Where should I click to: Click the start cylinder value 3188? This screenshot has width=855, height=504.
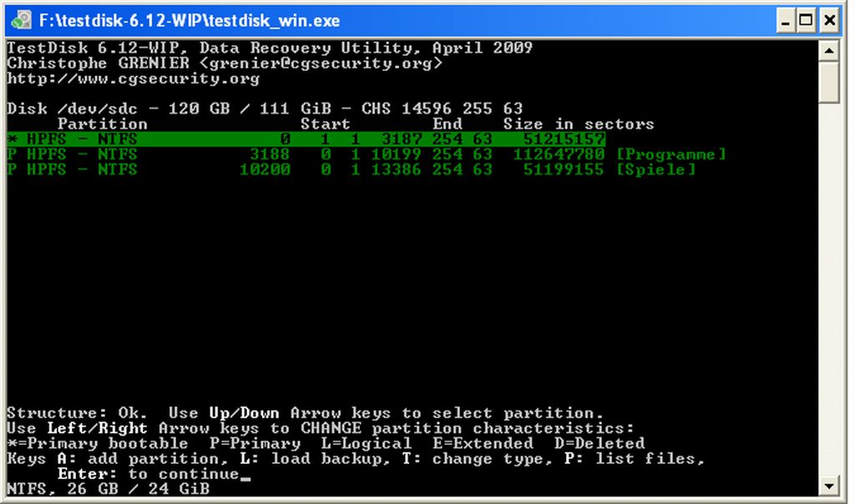270,154
